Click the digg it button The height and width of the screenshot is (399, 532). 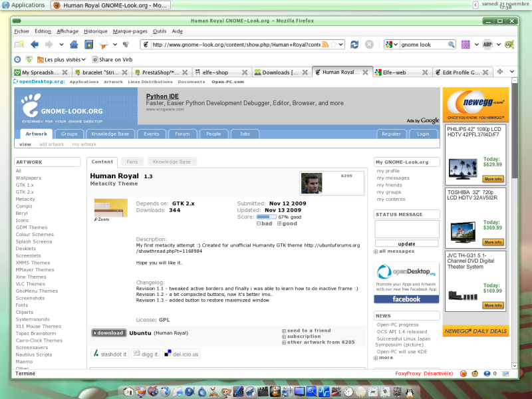pos(145,354)
